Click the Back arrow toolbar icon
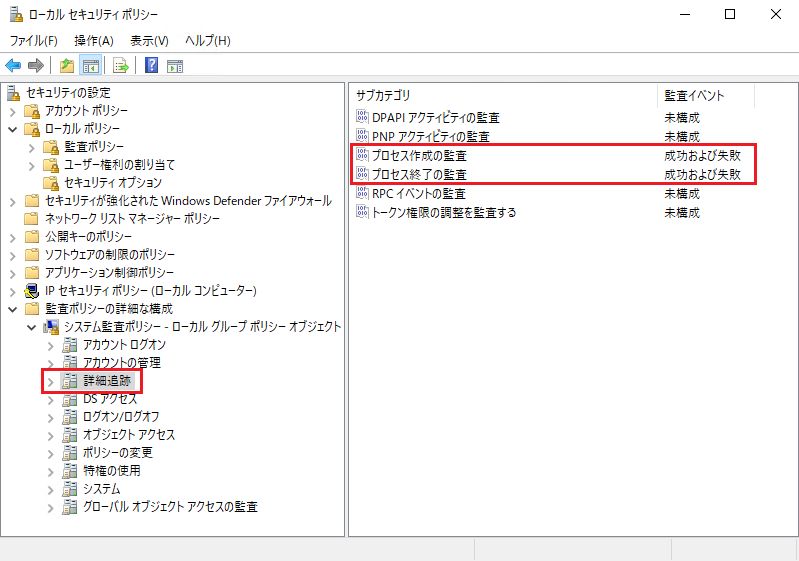This screenshot has width=799, height=561. click(x=13, y=66)
